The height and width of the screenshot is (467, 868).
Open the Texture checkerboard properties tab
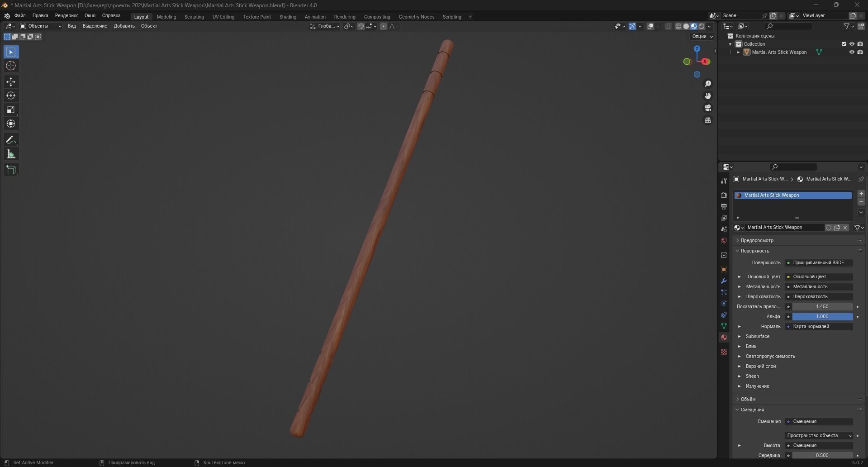point(724,352)
